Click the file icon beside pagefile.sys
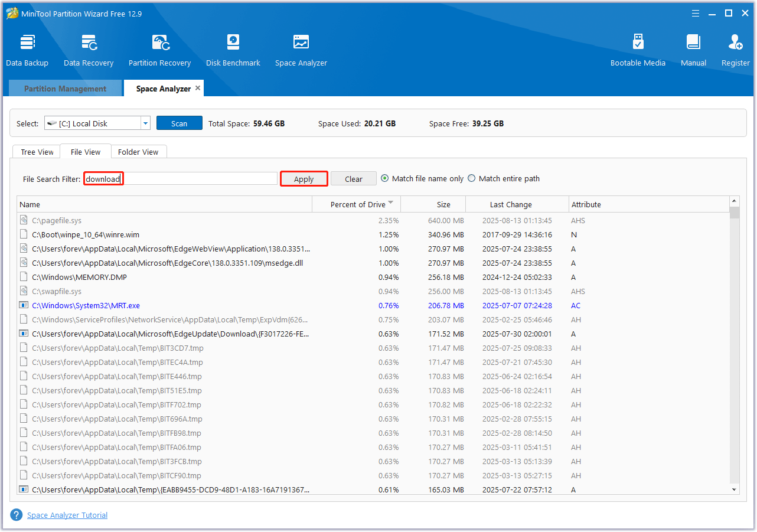The height and width of the screenshot is (532, 757). click(24, 220)
